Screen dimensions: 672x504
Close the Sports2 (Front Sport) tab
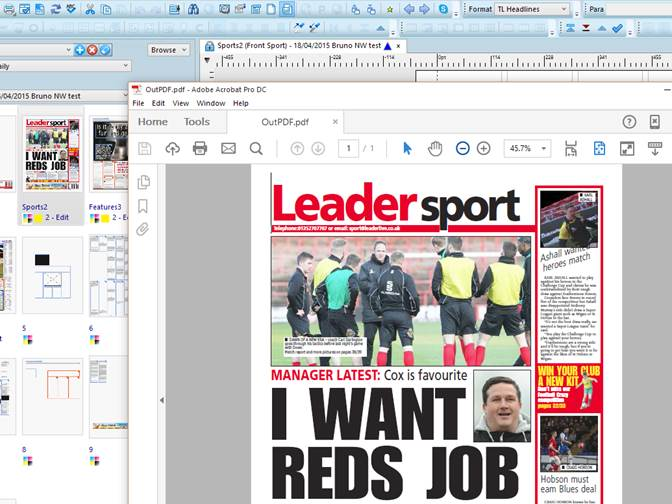[399, 46]
